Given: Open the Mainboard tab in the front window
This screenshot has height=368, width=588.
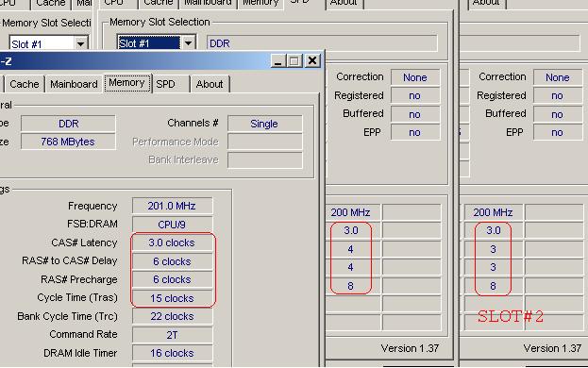Looking at the screenshot, I should pos(74,84).
